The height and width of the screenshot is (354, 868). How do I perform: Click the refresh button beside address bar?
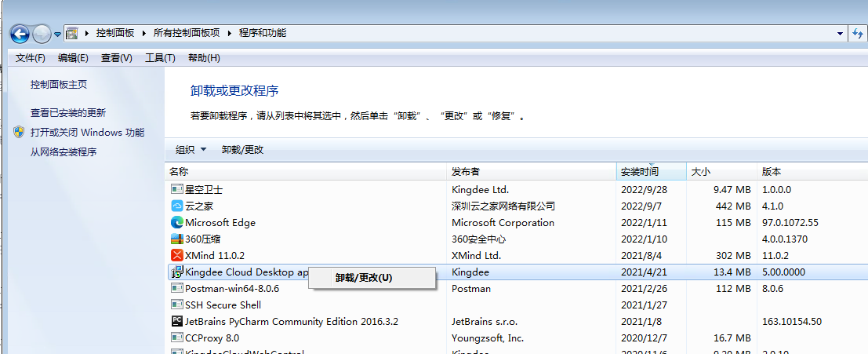pyautogui.click(x=858, y=33)
